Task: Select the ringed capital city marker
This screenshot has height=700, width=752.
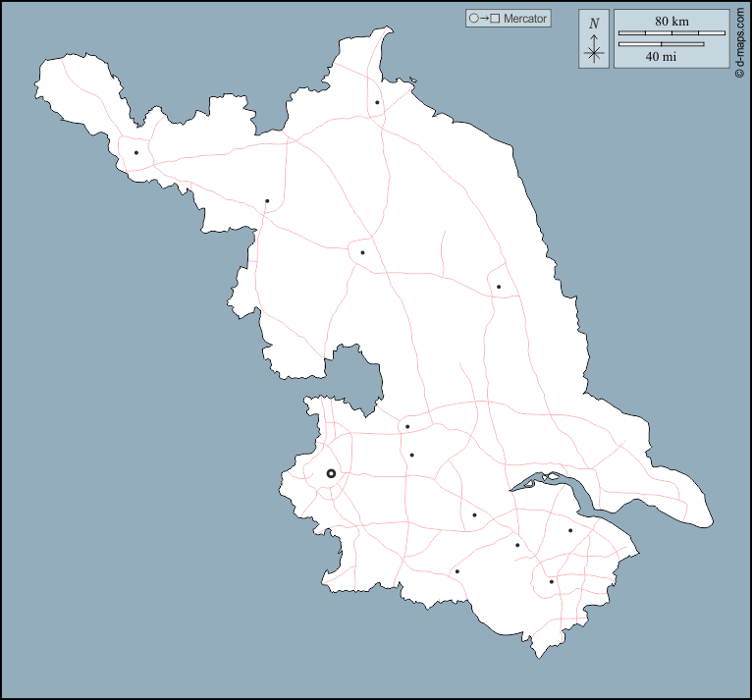Action: pos(331,473)
